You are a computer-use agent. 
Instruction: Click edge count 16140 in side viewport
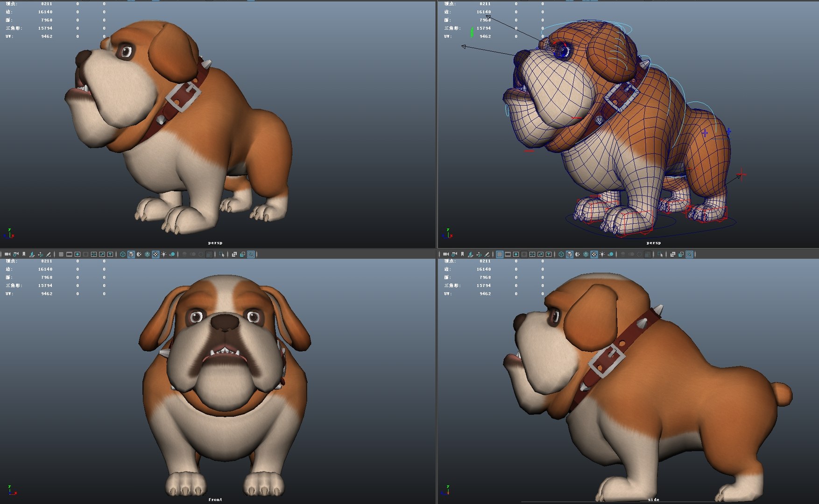click(484, 269)
